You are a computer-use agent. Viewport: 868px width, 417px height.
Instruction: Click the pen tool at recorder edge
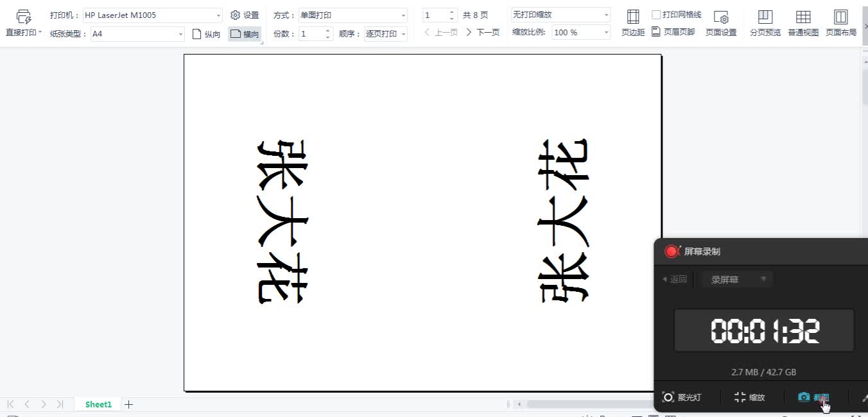point(865,397)
